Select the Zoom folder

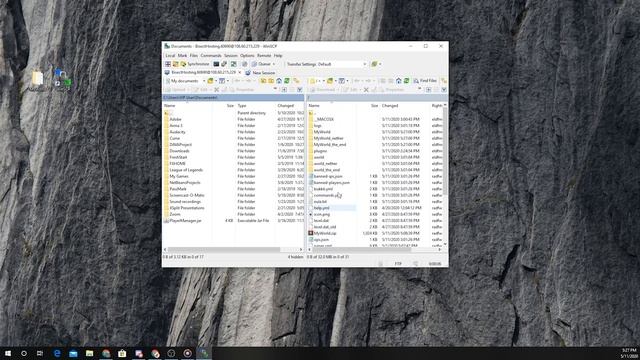tap(175, 214)
